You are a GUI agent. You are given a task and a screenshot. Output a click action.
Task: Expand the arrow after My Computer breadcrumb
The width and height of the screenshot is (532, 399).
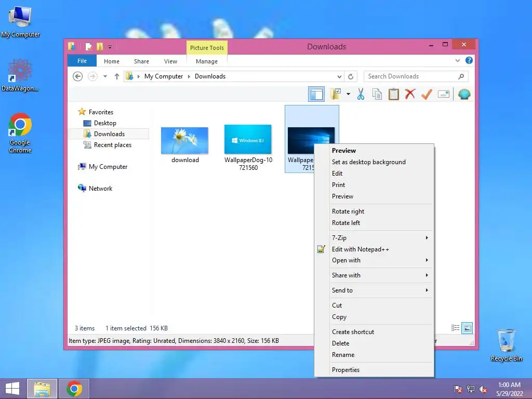[189, 76]
